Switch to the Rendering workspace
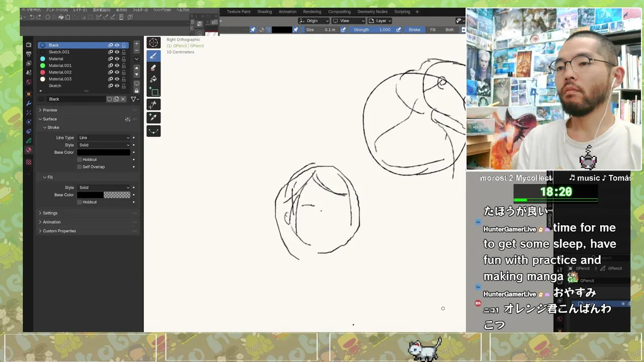The image size is (644, 362). coord(312,12)
